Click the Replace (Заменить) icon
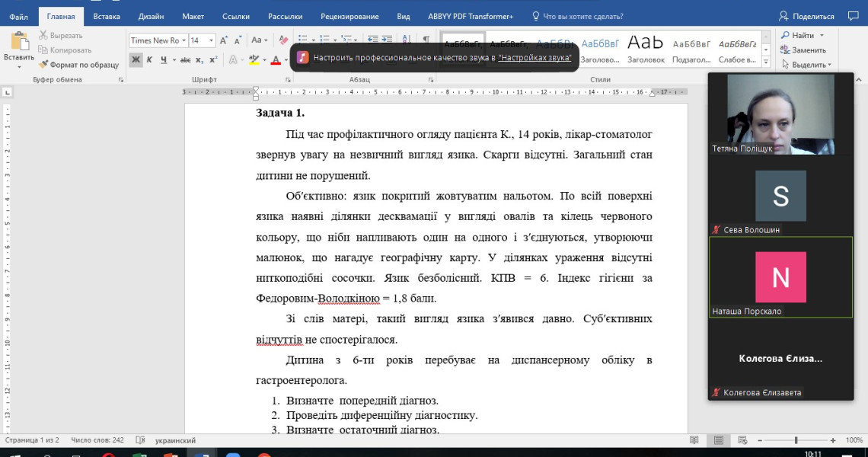 tap(784, 50)
